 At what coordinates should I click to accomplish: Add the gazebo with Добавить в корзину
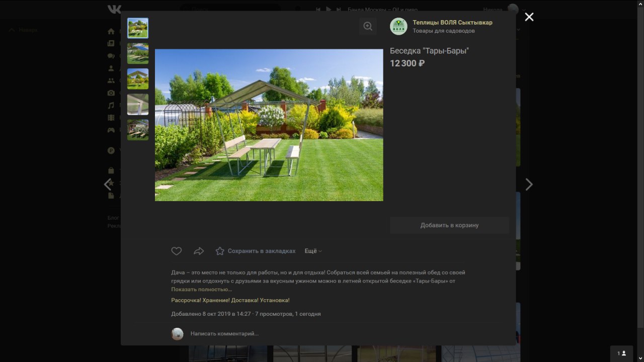[x=449, y=225]
